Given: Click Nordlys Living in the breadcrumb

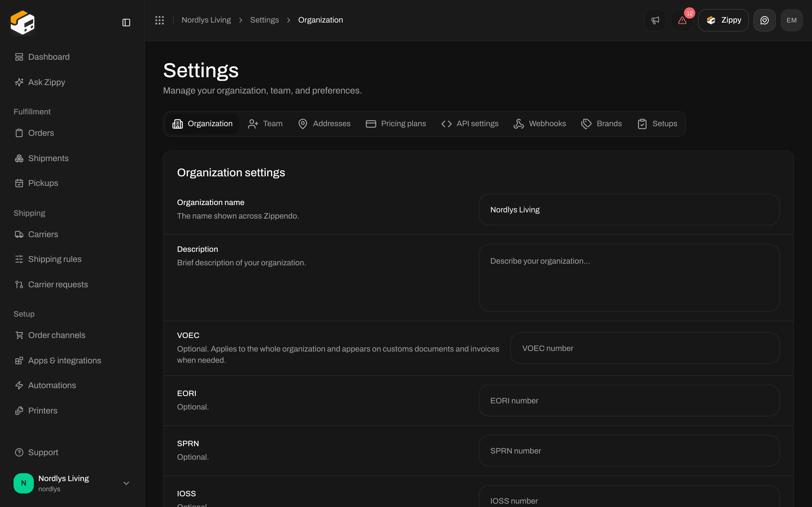Looking at the screenshot, I should [x=206, y=20].
